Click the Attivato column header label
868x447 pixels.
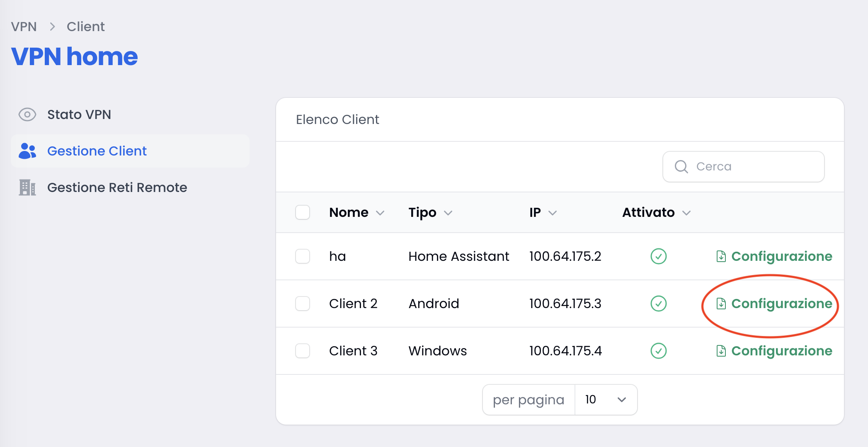pyautogui.click(x=648, y=212)
